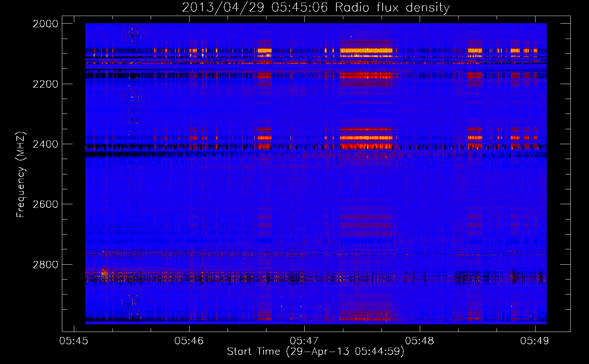Select the 2800 frequency tick label
This screenshot has width=589, height=364.
pos(46,265)
